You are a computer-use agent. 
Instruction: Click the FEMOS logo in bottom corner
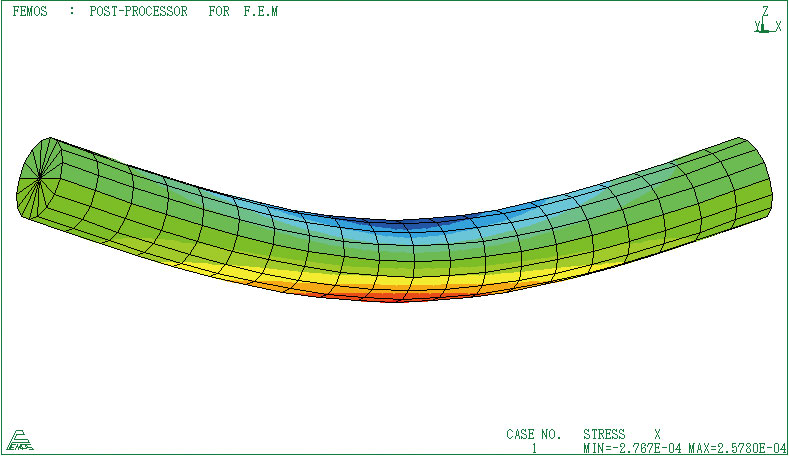tap(20, 440)
